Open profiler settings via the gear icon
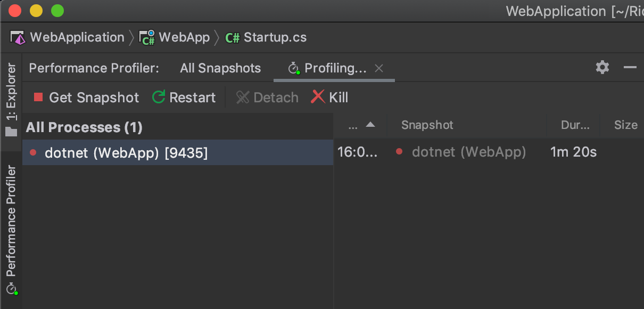 (x=602, y=67)
